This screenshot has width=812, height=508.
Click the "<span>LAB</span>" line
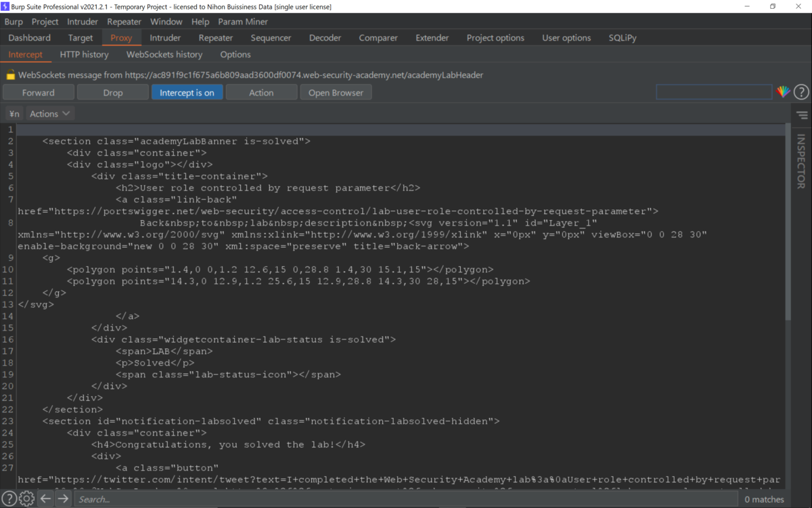pos(164,351)
